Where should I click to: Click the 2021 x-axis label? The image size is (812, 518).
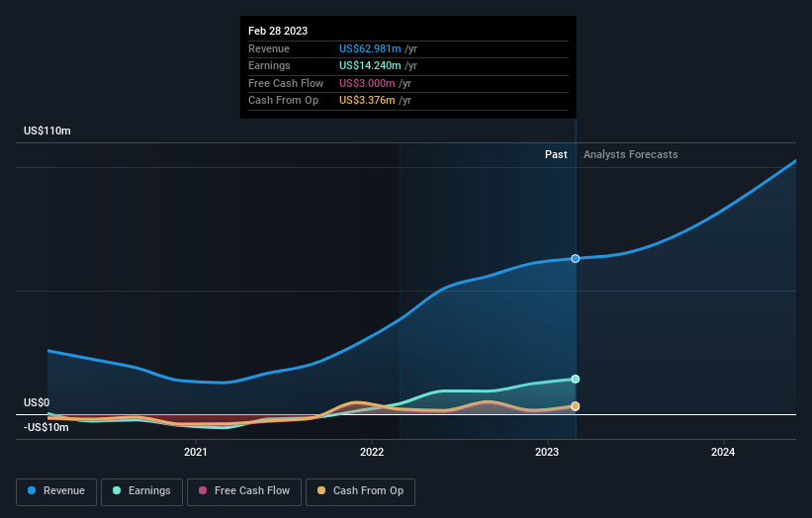pos(195,452)
